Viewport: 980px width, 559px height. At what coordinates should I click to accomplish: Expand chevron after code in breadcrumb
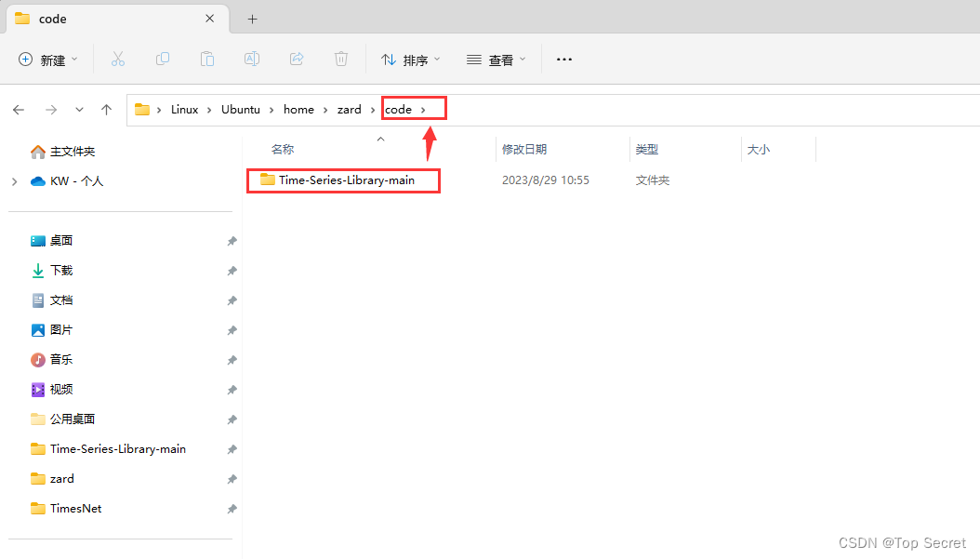pos(423,110)
